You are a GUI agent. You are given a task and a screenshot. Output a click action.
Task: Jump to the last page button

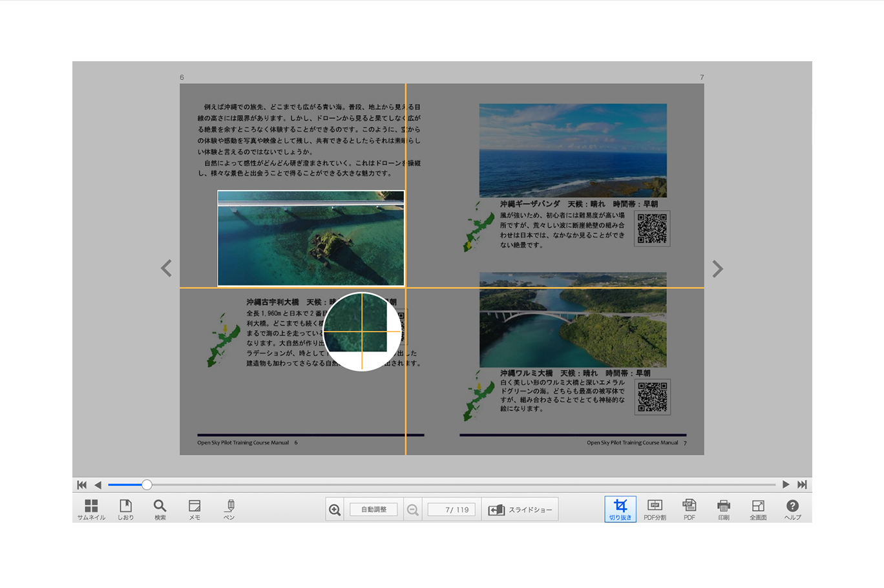[x=802, y=485]
